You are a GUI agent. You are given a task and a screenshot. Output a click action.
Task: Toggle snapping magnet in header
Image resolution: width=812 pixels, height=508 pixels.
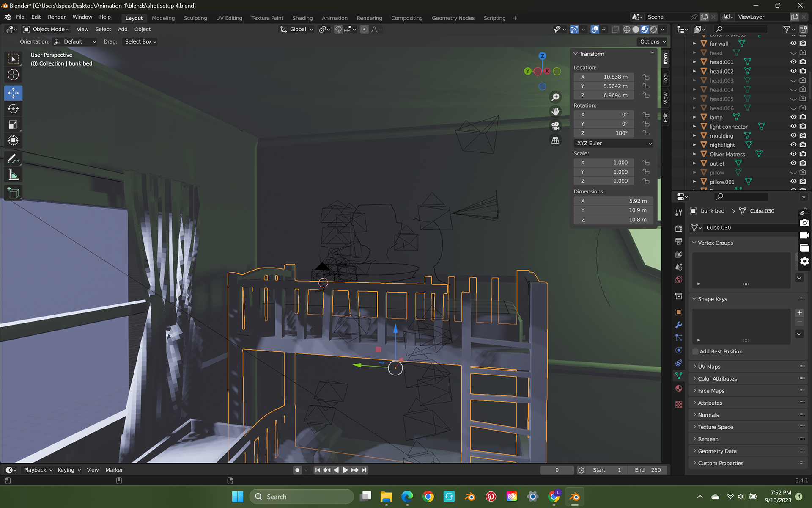[x=338, y=29]
